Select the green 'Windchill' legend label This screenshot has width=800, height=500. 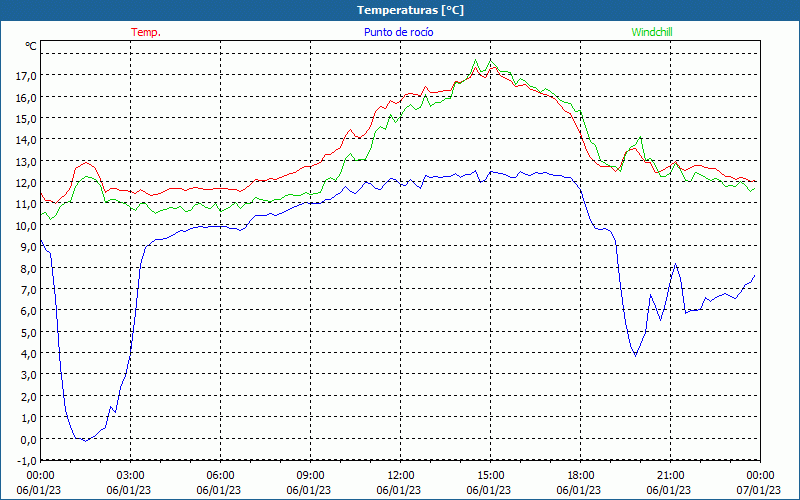click(652, 32)
